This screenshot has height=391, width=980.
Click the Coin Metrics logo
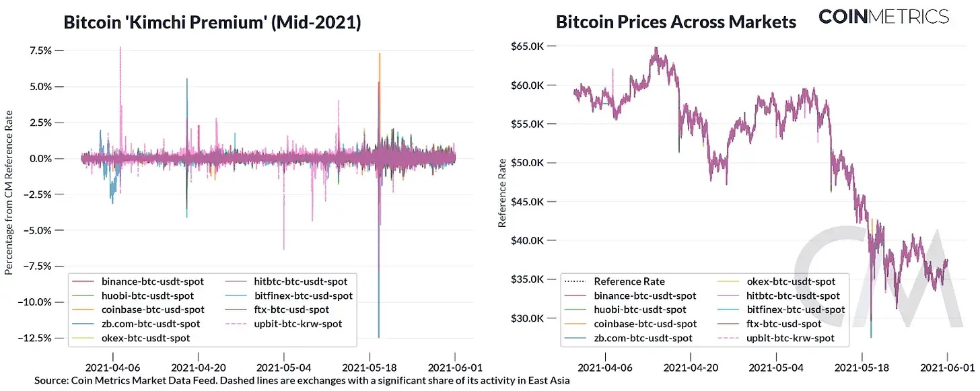point(884,17)
